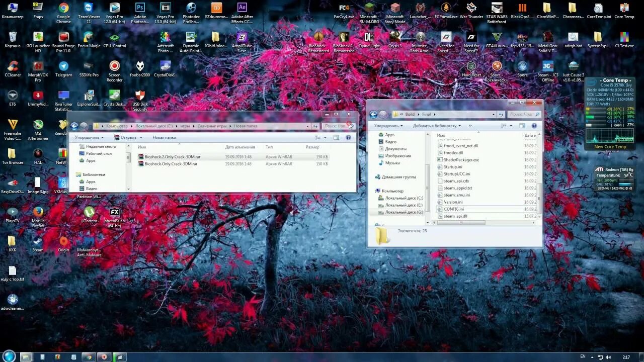Toggle preview pane in Final window
The image size is (644, 362).
tap(522, 126)
